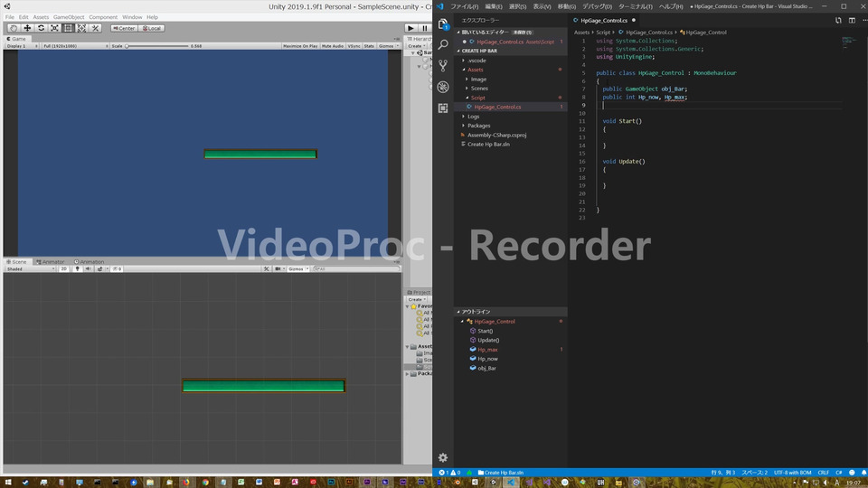Open the VS Code Manage gear icon
This screenshot has width=868, height=488.
443,457
